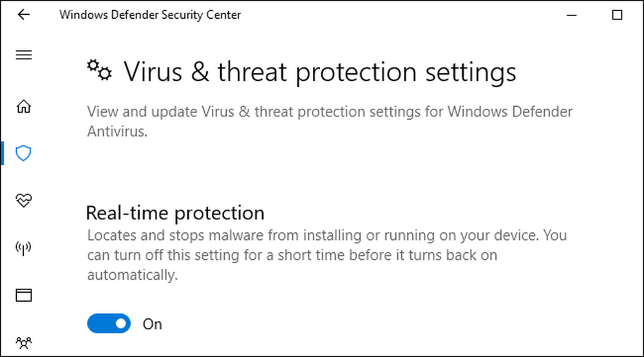644x357 pixels.
Task: Turn off the Real-time protection toggle
Action: coord(109,324)
